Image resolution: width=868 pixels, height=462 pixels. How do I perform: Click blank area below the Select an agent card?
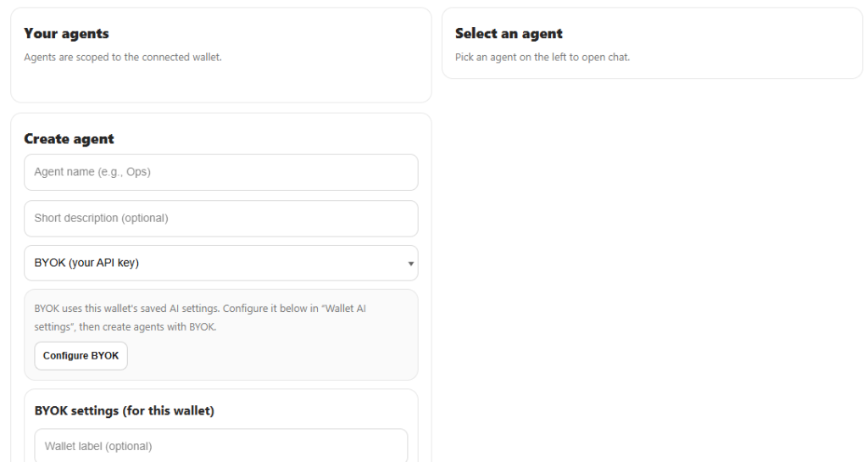pos(653,254)
